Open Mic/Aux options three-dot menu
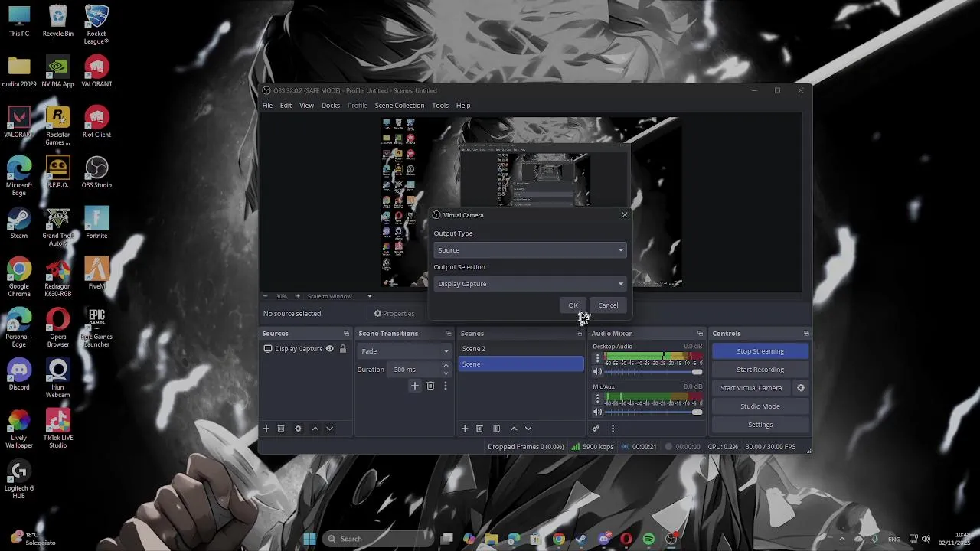 click(x=597, y=399)
